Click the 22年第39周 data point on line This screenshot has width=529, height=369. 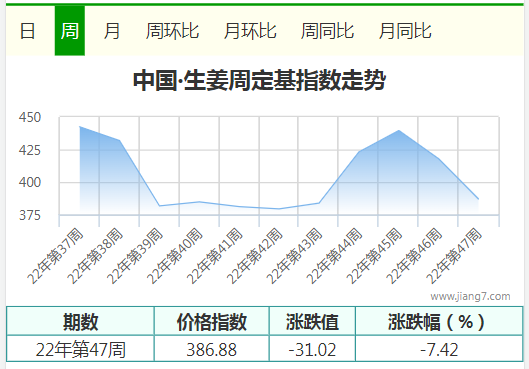click(x=159, y=205)
